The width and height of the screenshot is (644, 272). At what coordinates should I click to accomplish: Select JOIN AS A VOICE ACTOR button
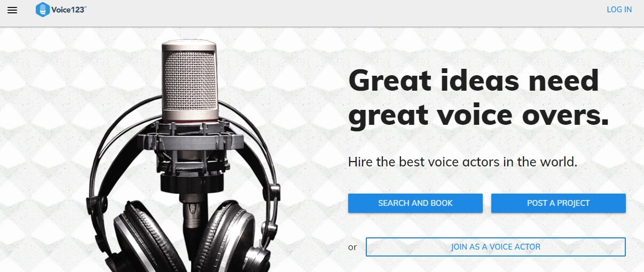(496, 247)
